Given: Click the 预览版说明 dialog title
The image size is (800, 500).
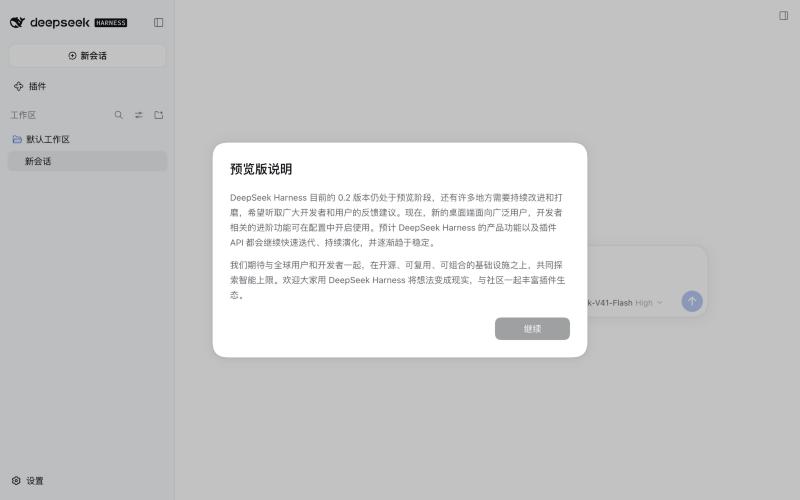Looking at the screenshot, I should click(261, 169).
